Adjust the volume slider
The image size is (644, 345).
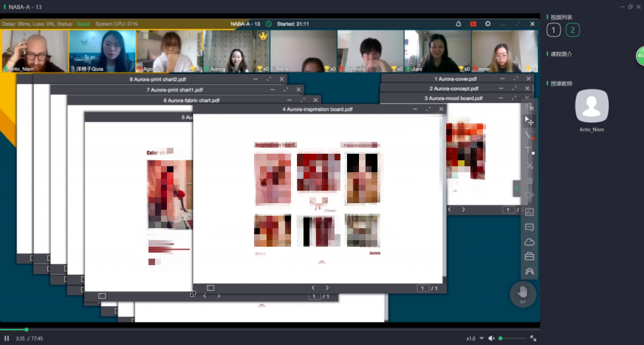(x=513, y=338)
